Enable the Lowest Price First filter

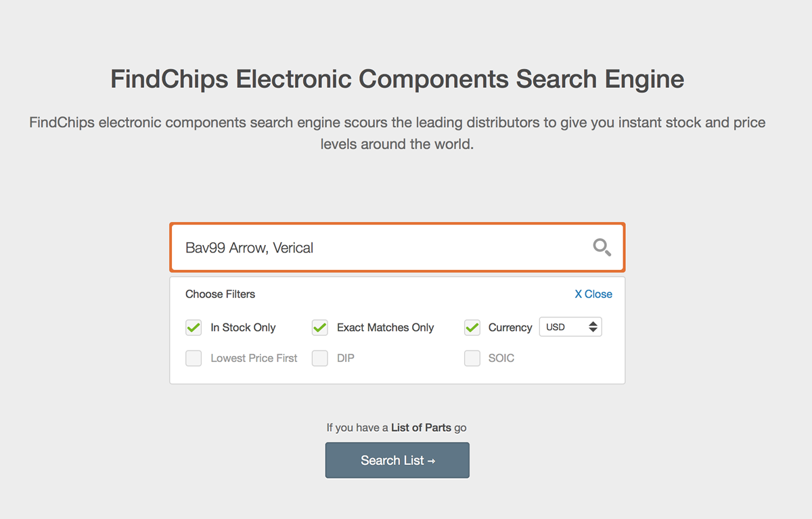click(x=193, y=358)
